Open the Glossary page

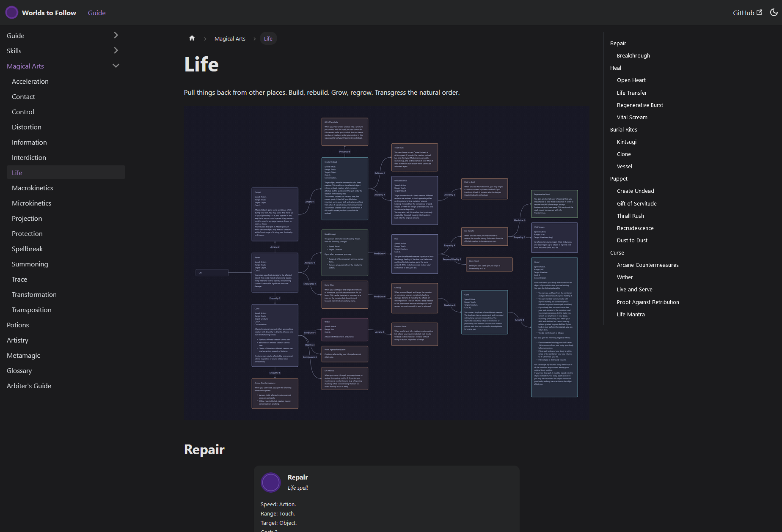(x=19, y=370)
